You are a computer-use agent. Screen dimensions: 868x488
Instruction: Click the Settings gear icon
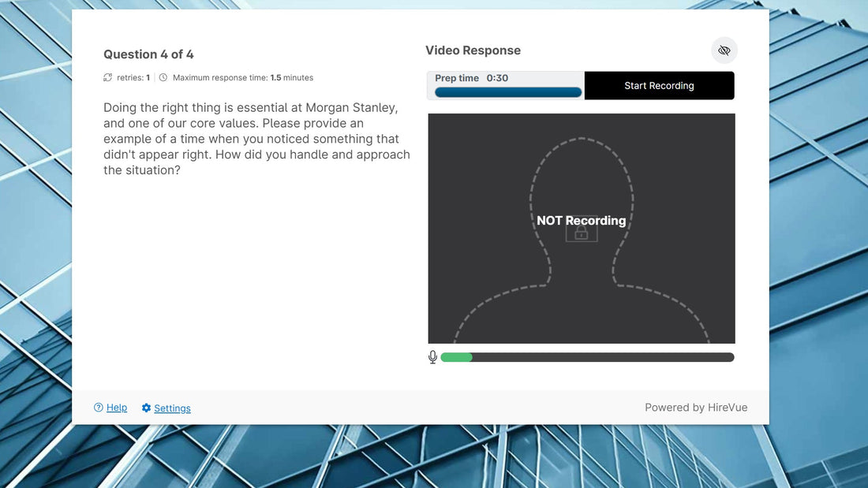[146, 408]
